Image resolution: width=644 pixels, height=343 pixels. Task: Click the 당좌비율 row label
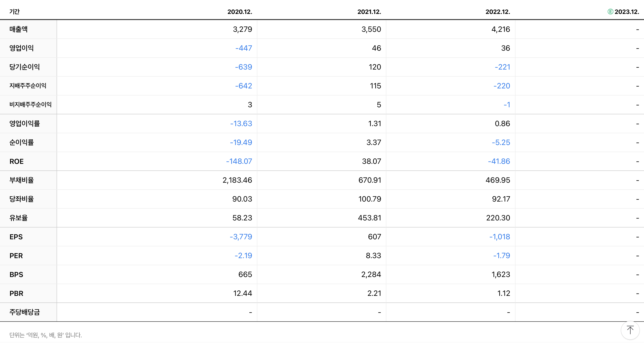pos(21,199)
